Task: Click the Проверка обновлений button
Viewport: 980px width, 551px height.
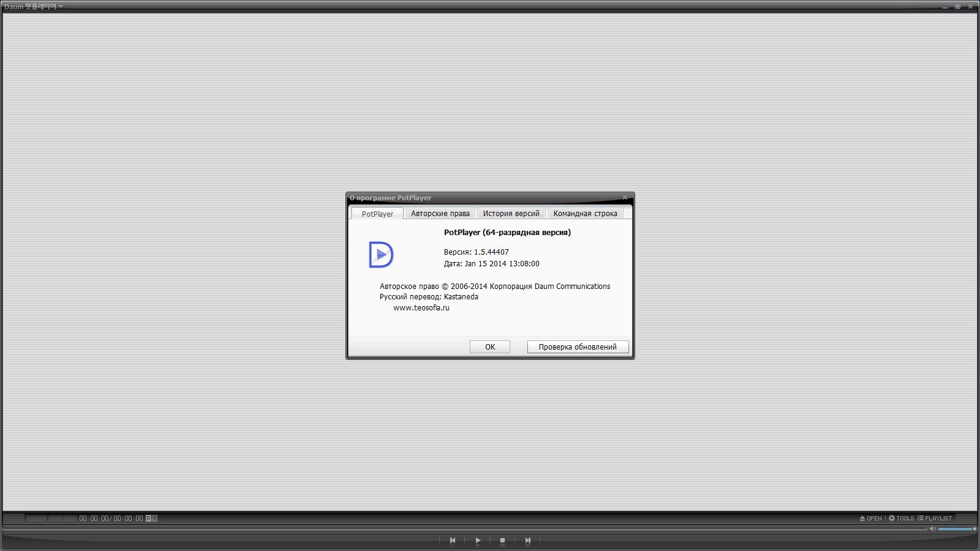Action: [x=578, y=347]
